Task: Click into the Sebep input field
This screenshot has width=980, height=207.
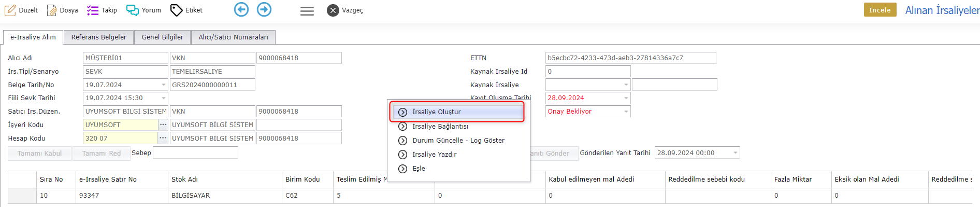Action: click(195, 153)
